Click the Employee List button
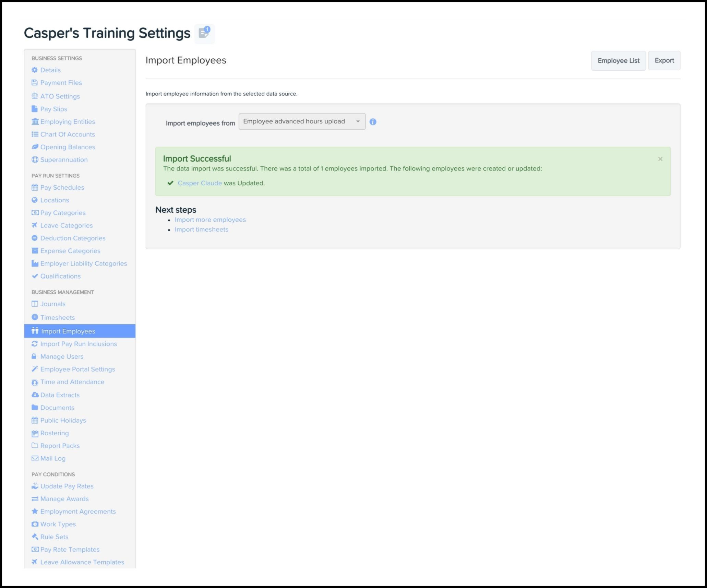Screen dimensions: 707x588 (618, 61)
